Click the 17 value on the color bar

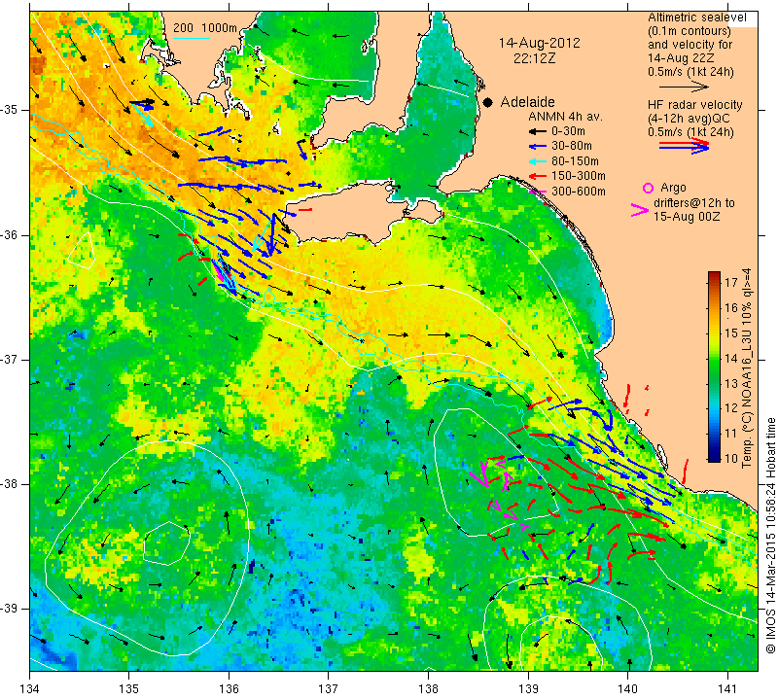coord(731,283)
